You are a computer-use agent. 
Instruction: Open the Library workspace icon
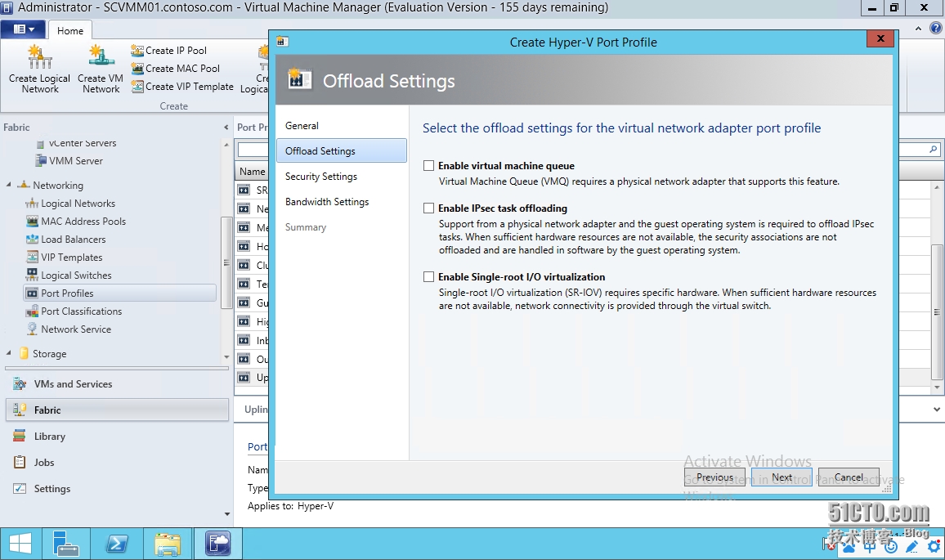[20, 436]
